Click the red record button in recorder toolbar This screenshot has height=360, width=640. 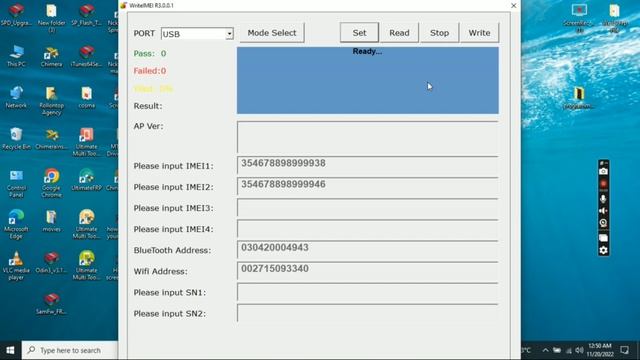tap(603, 184)
